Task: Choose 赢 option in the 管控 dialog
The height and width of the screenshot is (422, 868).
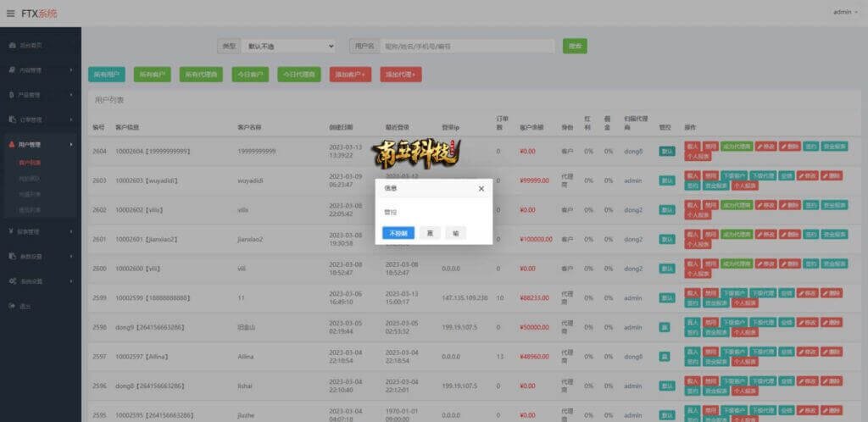Action: pos(430,233)
